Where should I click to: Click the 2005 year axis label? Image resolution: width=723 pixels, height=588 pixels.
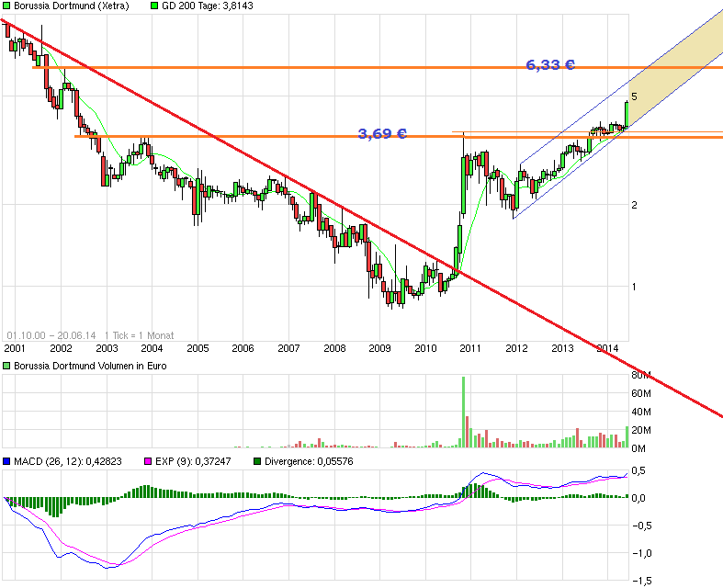point(198,348)
